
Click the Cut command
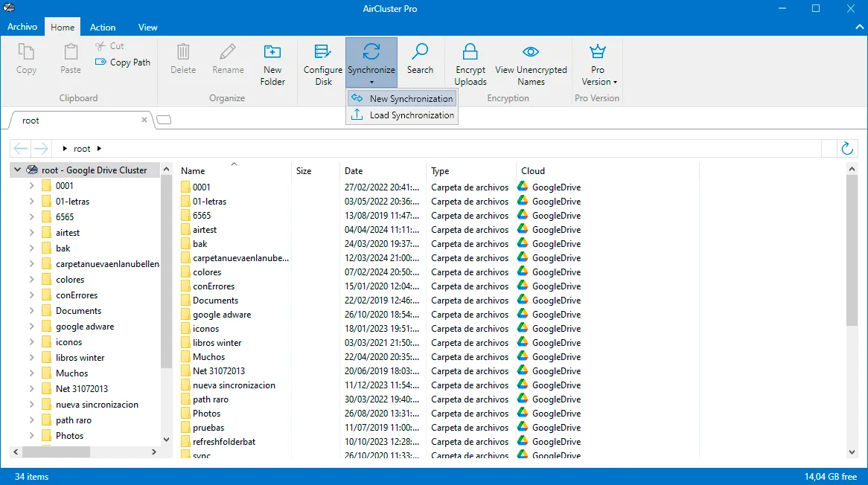tap(109, 46)
